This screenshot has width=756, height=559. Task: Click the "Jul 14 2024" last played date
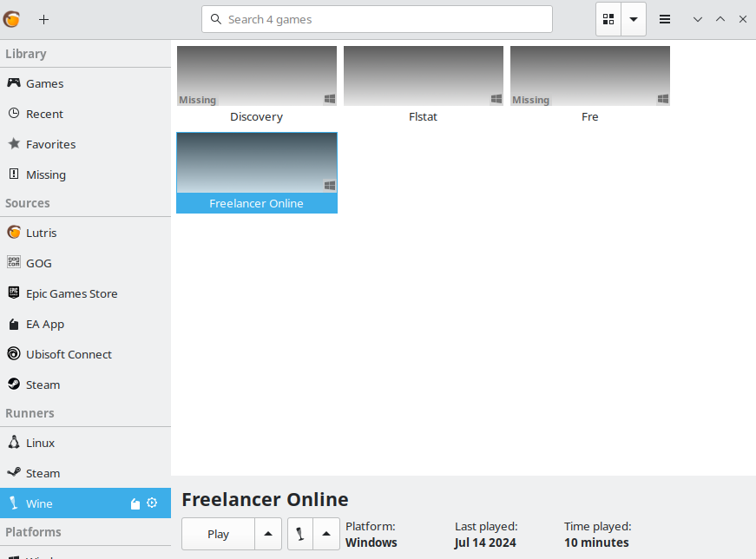coord(485,543)
